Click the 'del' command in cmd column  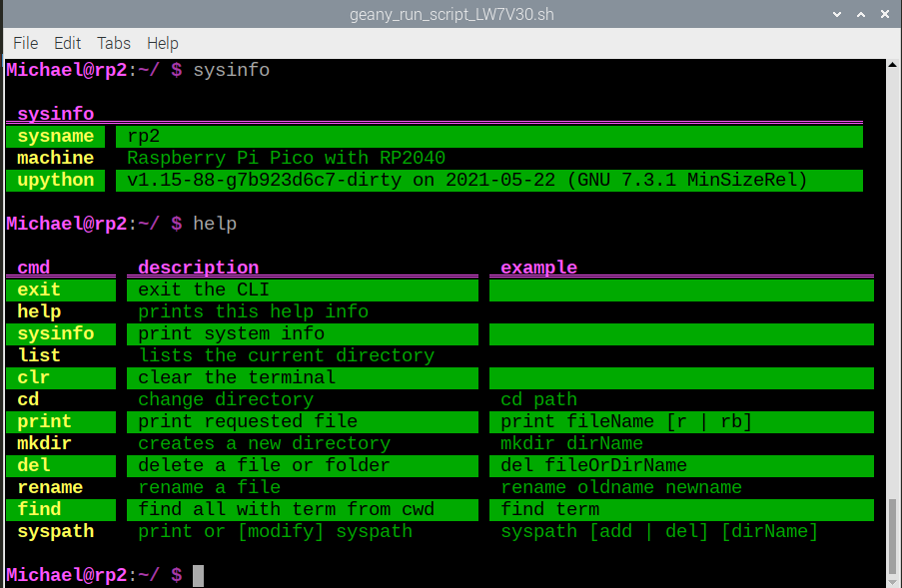[33, 465]
